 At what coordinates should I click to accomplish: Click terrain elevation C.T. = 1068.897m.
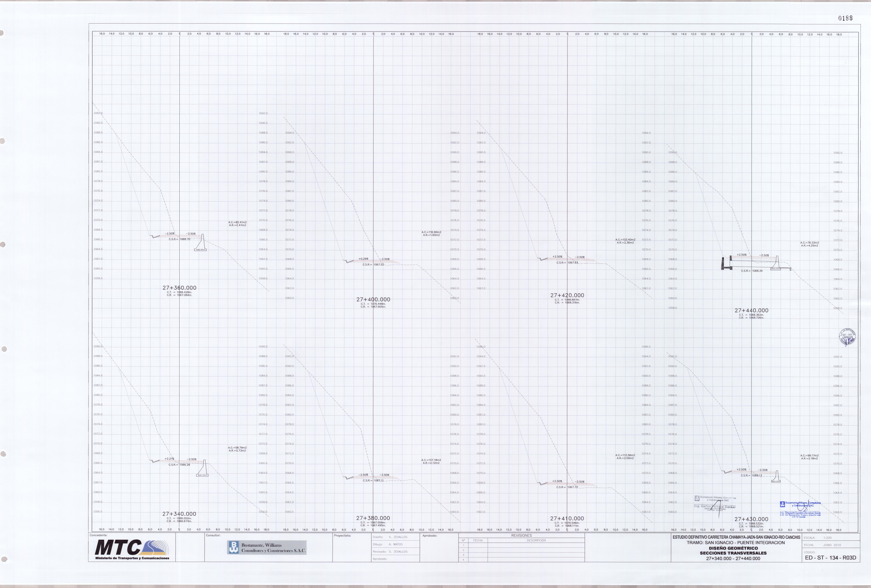(x=567, y=300)
